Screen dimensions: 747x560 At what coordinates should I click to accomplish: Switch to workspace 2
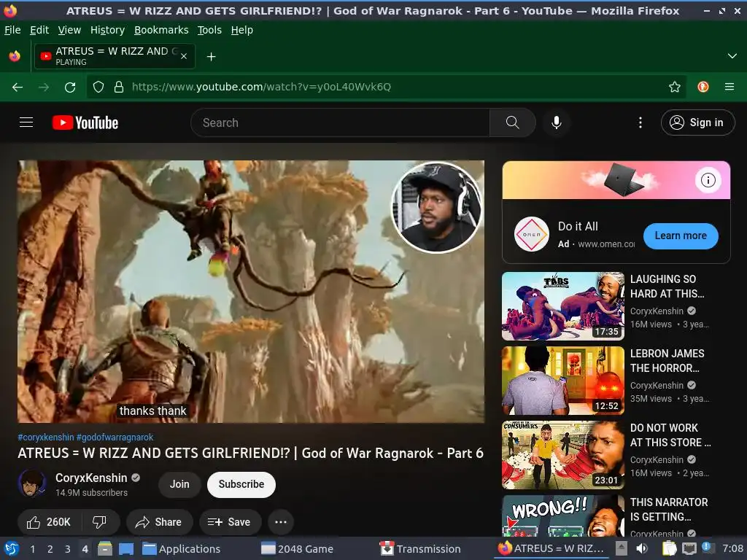pos(50,549)
